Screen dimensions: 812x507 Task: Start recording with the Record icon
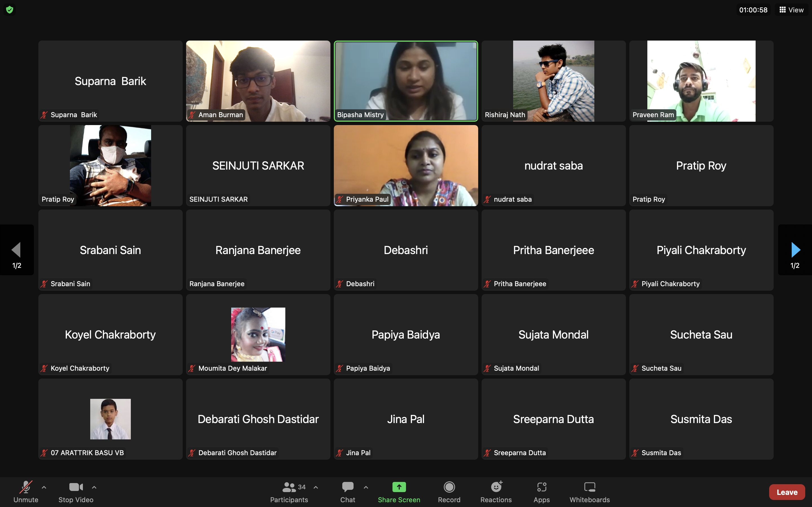click(449, 487)
